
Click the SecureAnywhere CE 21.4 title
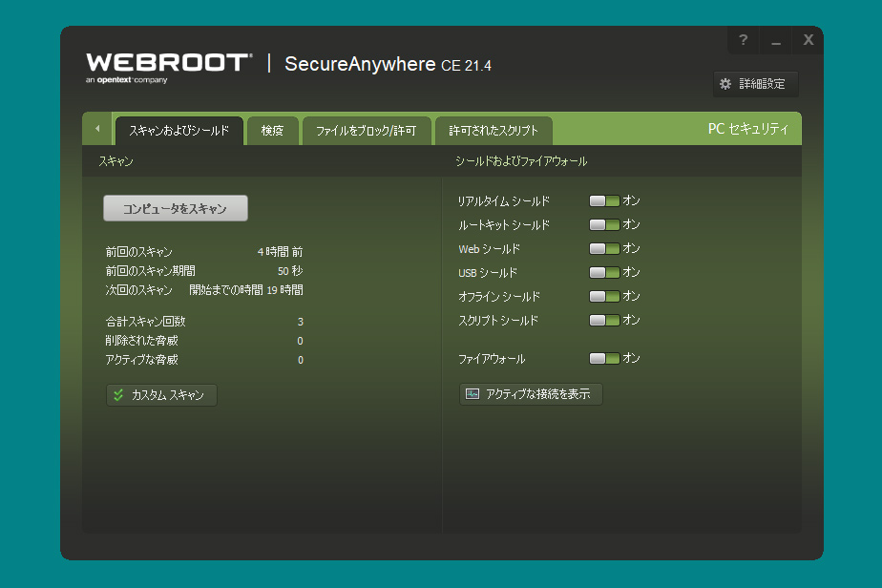[388, 64]
